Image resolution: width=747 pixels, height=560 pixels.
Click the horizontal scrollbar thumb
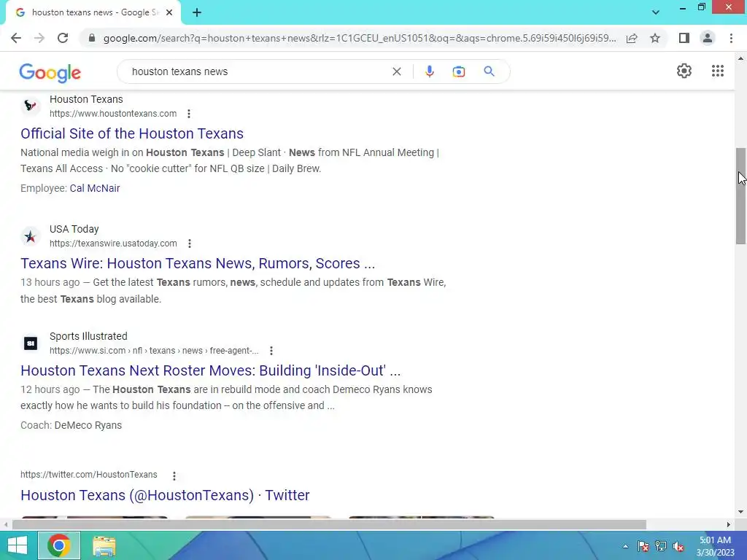329,525
